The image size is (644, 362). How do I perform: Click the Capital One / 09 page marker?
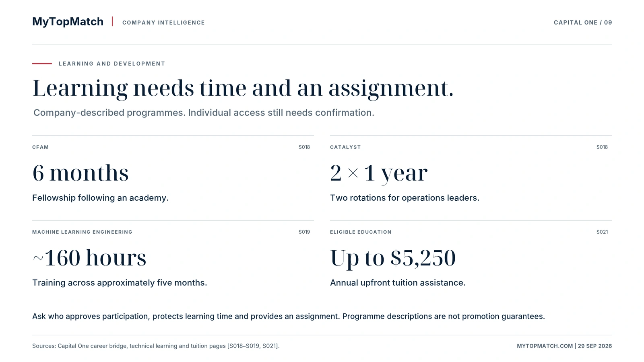[583, 23]
